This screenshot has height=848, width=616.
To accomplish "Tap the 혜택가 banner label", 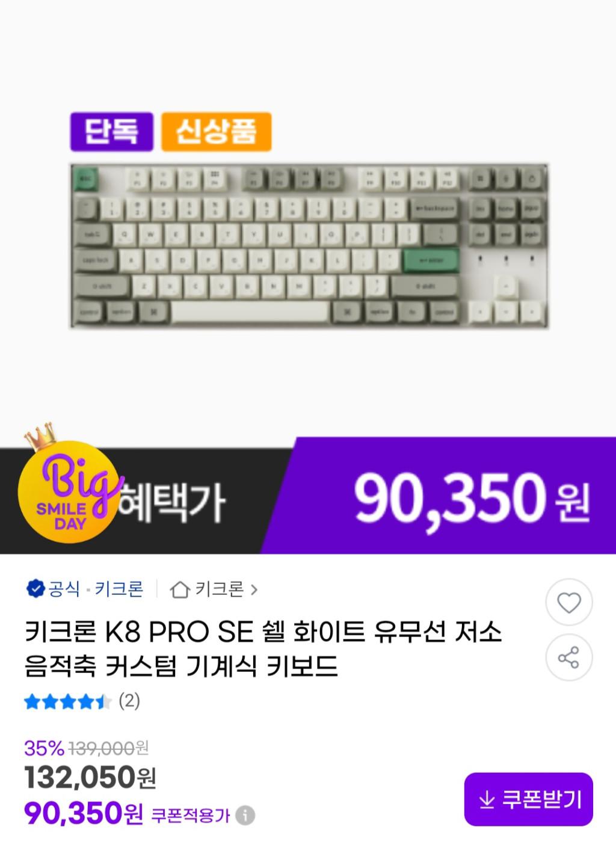I will [x=172, y=503].
